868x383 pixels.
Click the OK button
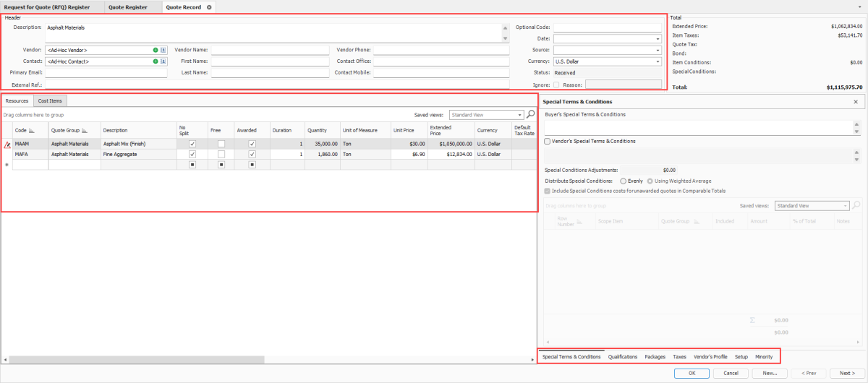pos(692,374)
